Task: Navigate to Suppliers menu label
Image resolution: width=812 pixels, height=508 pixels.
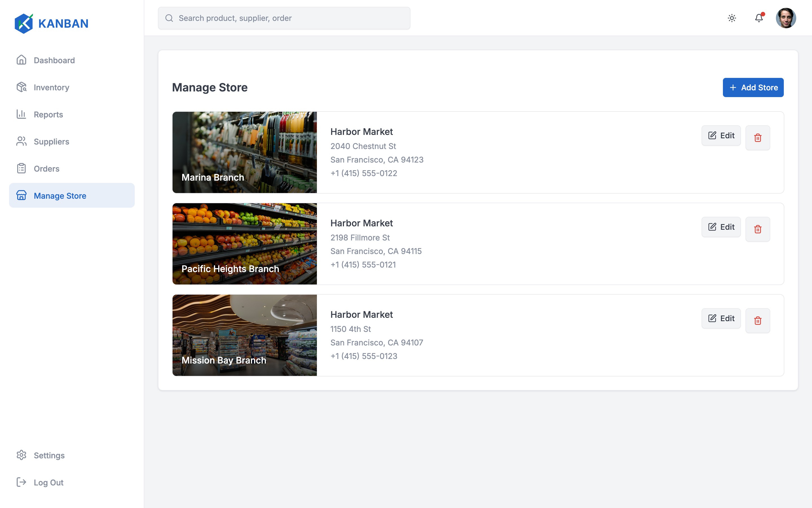Action: click(x=51, y=141)
